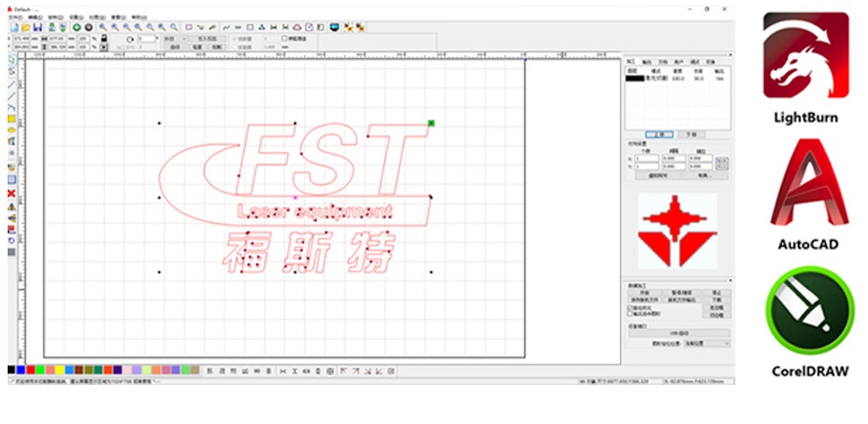Pick the bright green swatch in bottom palette

(x=40, y=370)
